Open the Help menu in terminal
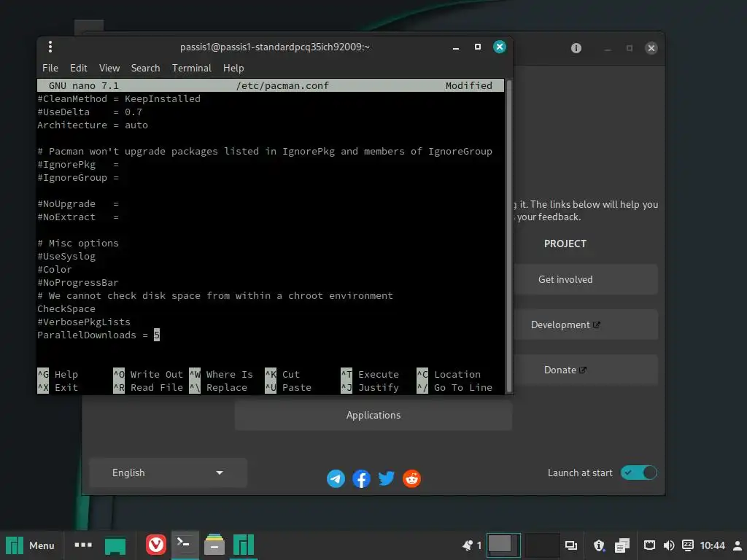Image resolution: width=747 pixels, height=560 pixels. [233, 68]
